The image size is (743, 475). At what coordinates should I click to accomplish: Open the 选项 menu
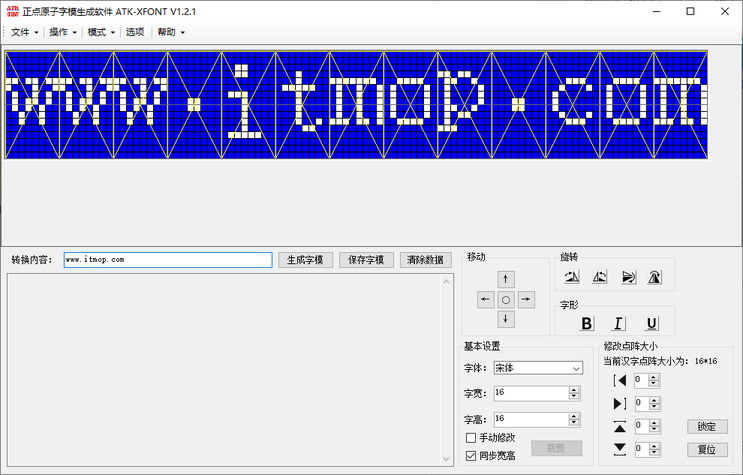click(x=135, y=32)
